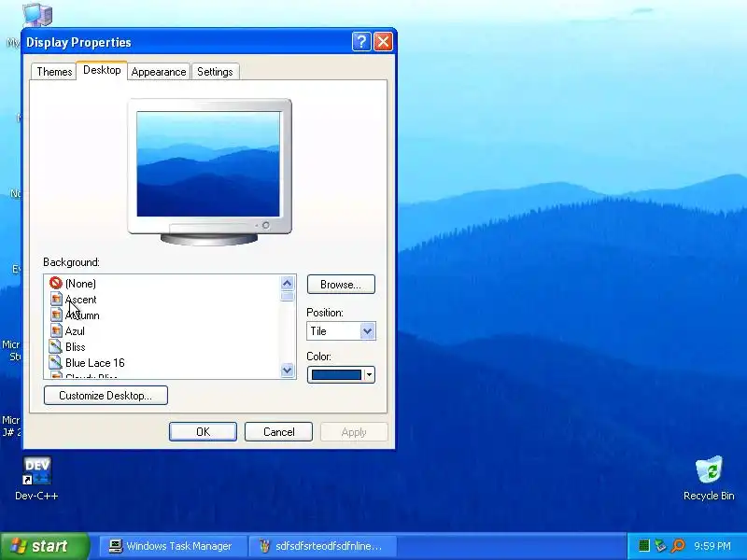Click the Cancel button
The image size is (747, 560).
(278, 432)
